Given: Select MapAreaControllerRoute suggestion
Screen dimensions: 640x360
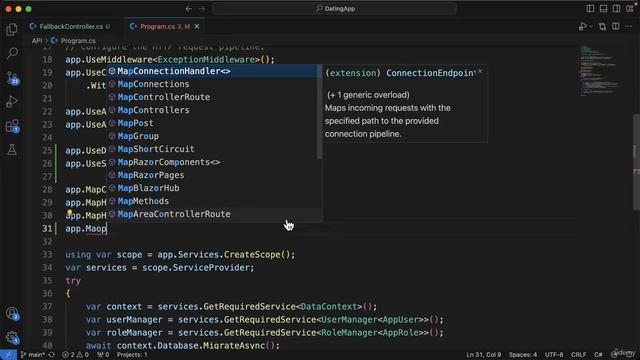Looking at the screenshot, I should [212, 214].
